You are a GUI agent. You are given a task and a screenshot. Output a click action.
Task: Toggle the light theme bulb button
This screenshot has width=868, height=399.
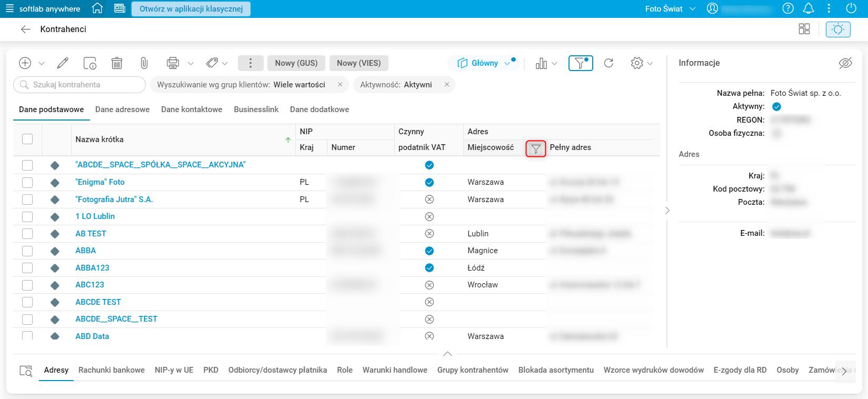tap(838, 29)
